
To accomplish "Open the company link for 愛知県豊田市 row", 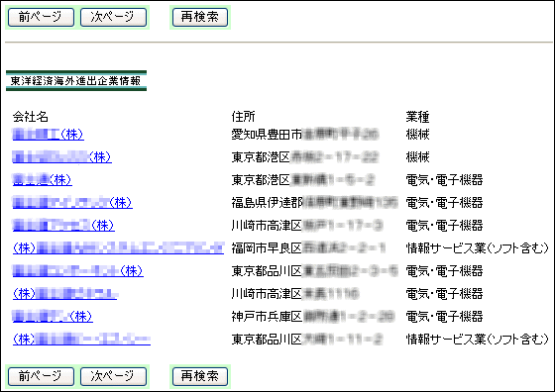I will 49,135.
